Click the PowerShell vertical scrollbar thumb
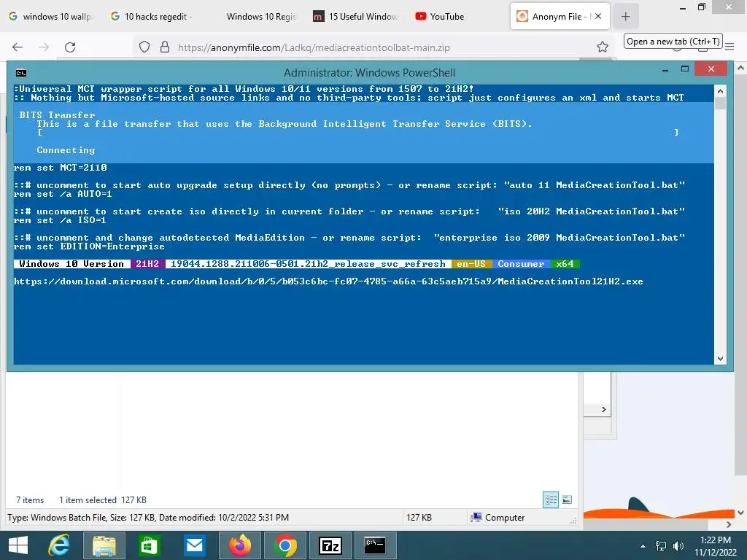 pyautogui.click(x=720, y=104)
